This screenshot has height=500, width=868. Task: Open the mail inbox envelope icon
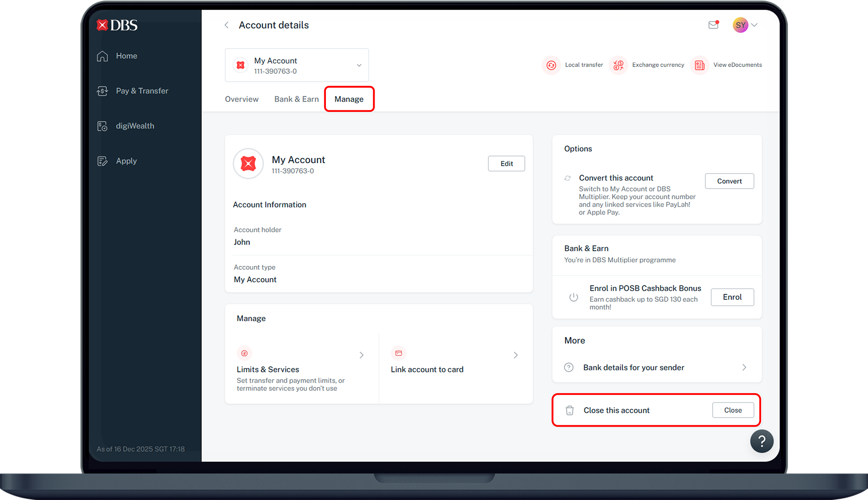713,25
